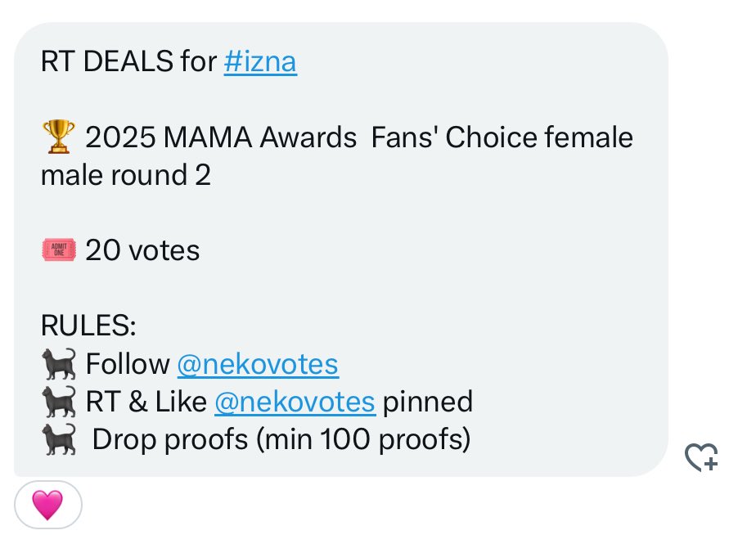Screen dimensions: 756x535
Task: Open @nekovotes link before the word pinned
Action: [295, 402]
